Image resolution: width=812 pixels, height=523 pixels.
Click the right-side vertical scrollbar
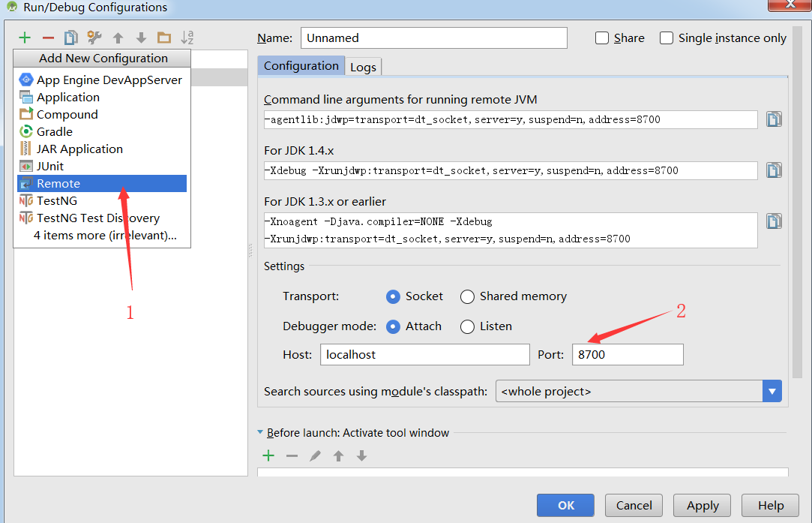(x=797, y=202)
